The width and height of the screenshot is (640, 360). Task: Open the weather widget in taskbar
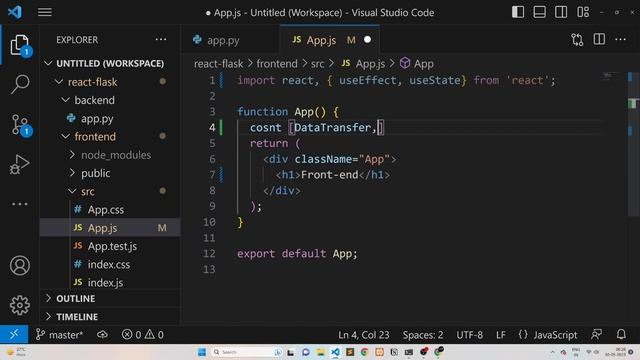16,352
